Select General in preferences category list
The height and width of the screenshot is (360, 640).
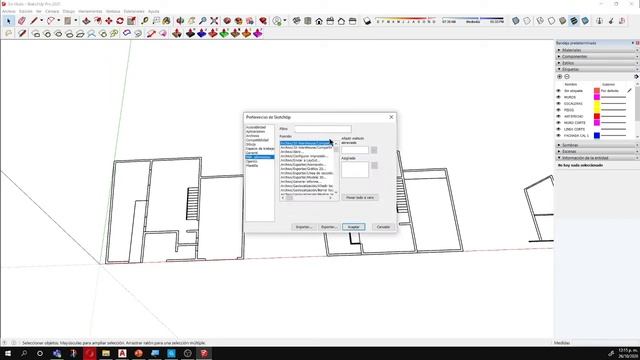pyautogui.click(x=252, y=153)
